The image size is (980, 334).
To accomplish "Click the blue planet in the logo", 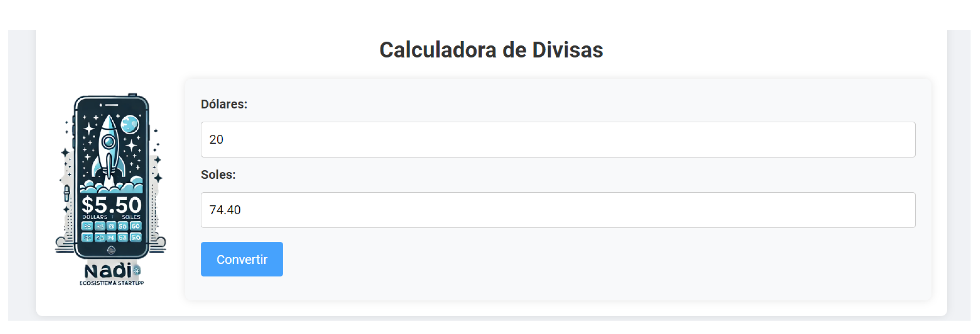I will pyautogui.click(x=130, y=125).
